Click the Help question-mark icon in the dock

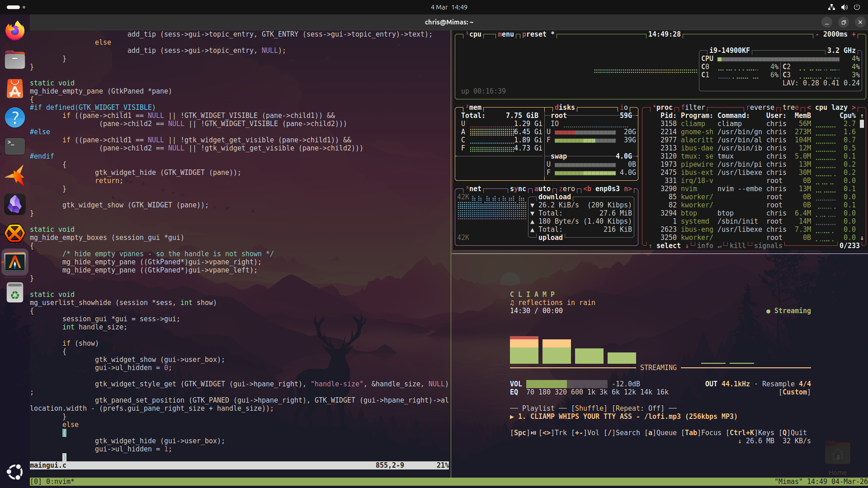15,117
